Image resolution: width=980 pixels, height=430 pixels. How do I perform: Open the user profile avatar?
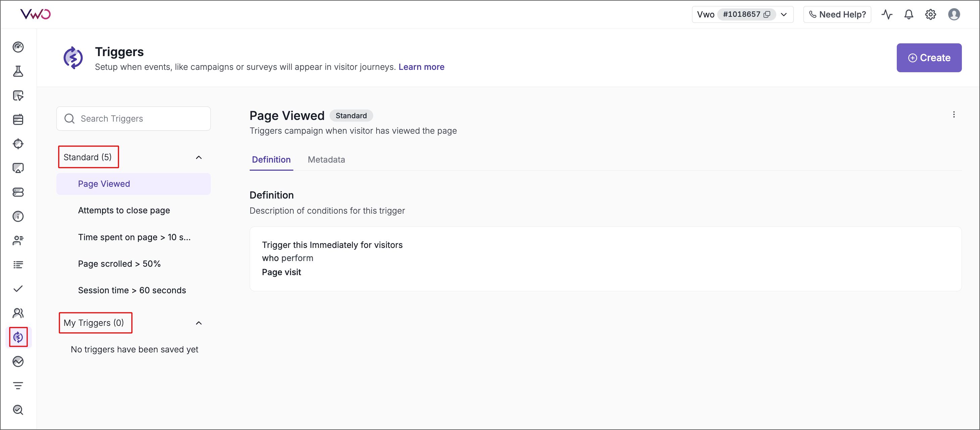pyautogui.click(x=954, y=14)
